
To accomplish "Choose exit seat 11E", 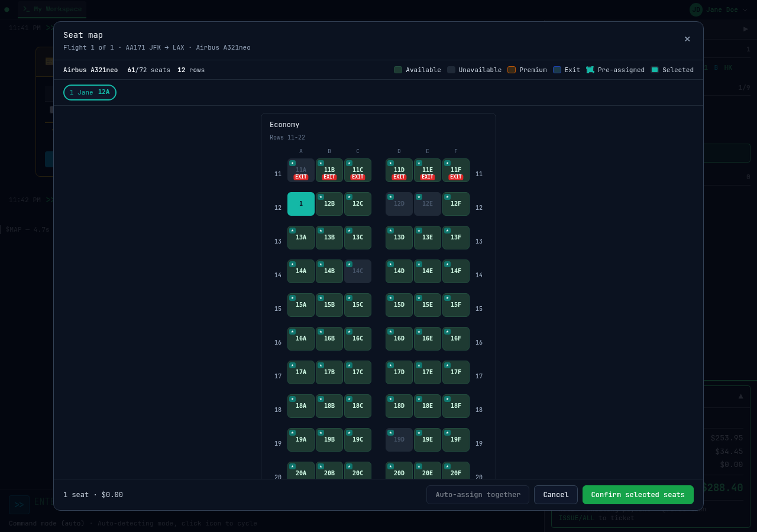I will (428, 170).
